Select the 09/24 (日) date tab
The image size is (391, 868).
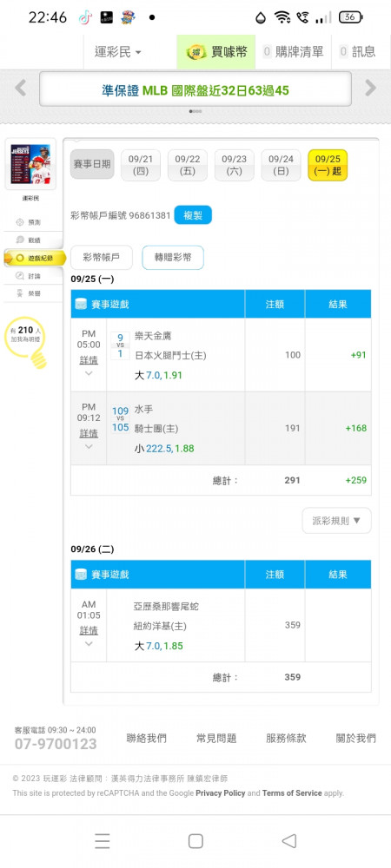click(x=281, y=165)
